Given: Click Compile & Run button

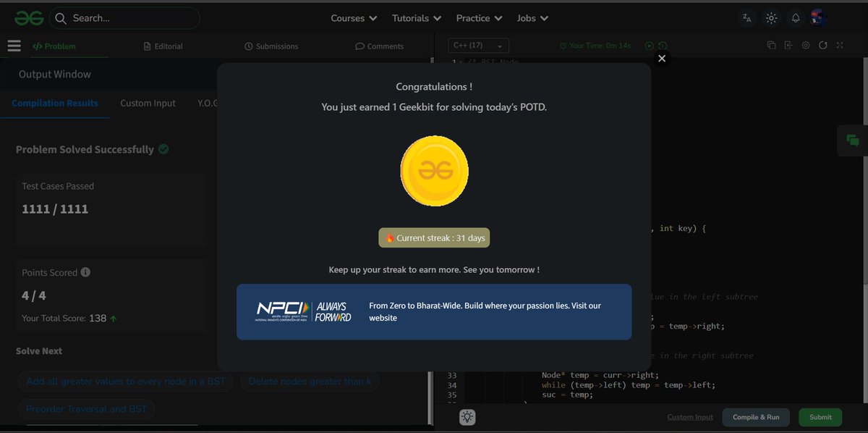Looking at the screenshot, I should pyautogui.click(x=756, y=417).
